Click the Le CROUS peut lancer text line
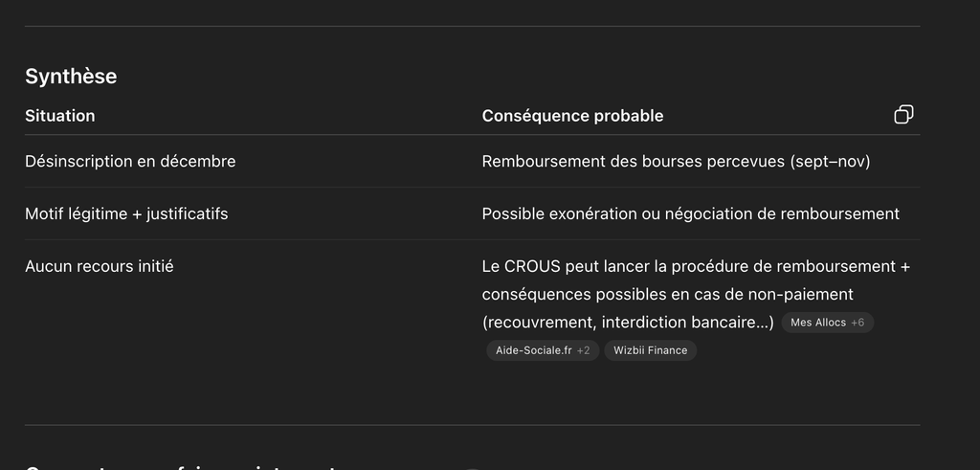 (x=697, y=266)
